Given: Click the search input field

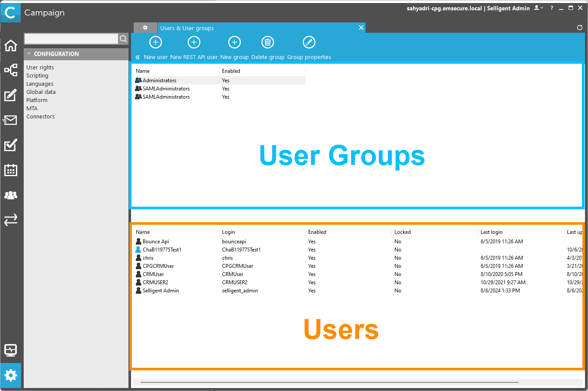Looking at the screenshot, I should click(71, 39).
